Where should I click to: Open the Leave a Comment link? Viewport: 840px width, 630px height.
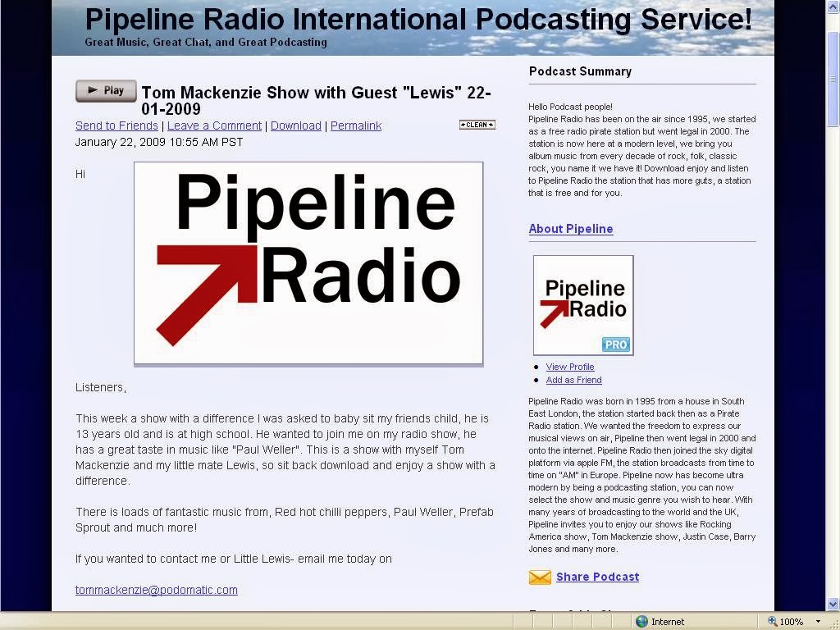pos(214,126)
